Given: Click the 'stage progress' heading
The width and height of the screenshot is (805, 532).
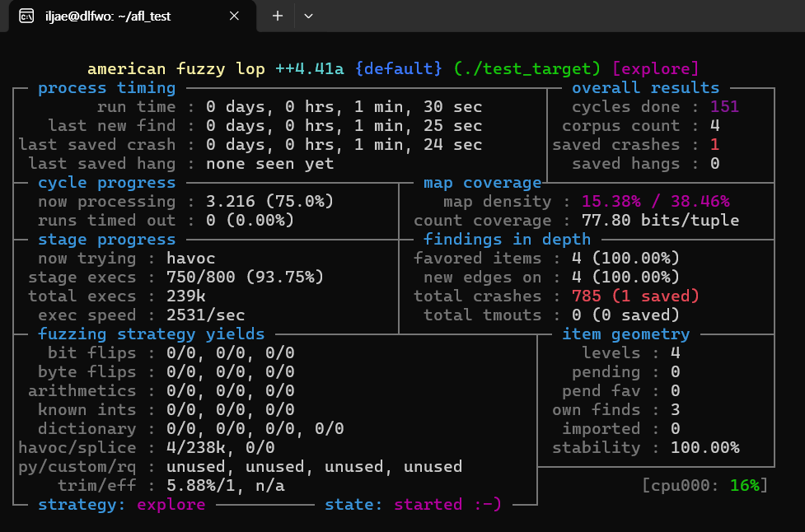Looking at the screenshot, I should [107, 240].
